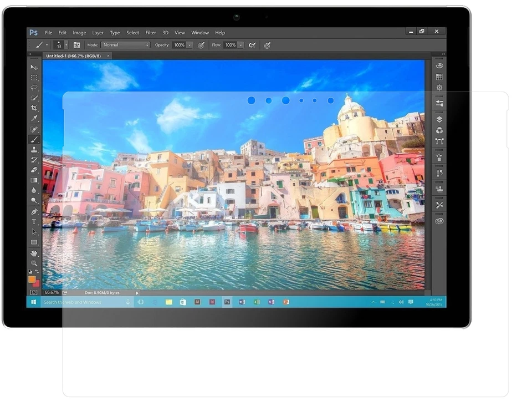Pick the Horizontal Type tool
This screenshot has width=532, height=401.
34,221
